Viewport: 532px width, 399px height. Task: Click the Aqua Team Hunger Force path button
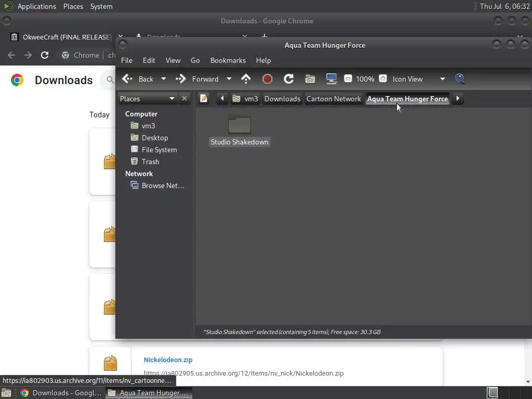(407, 99)
